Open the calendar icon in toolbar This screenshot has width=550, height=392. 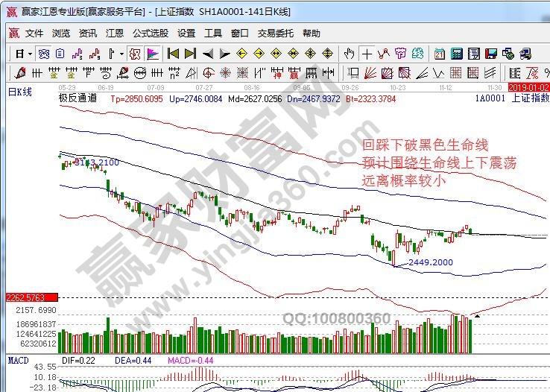pos(440,54)
